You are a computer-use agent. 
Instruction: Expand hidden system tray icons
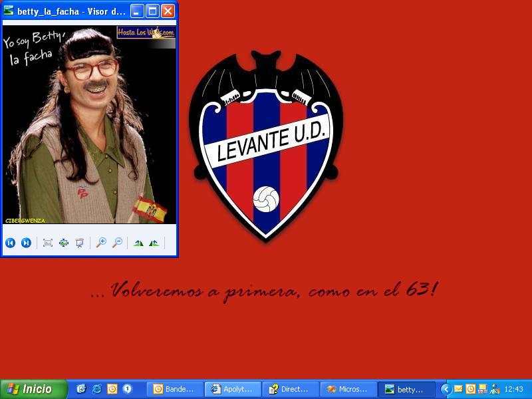click(446, 389)
